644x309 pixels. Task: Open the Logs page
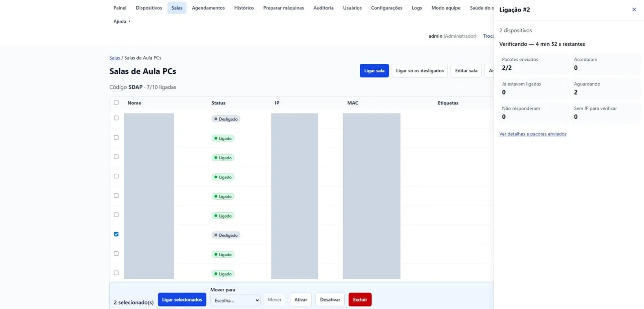point(417,8)
